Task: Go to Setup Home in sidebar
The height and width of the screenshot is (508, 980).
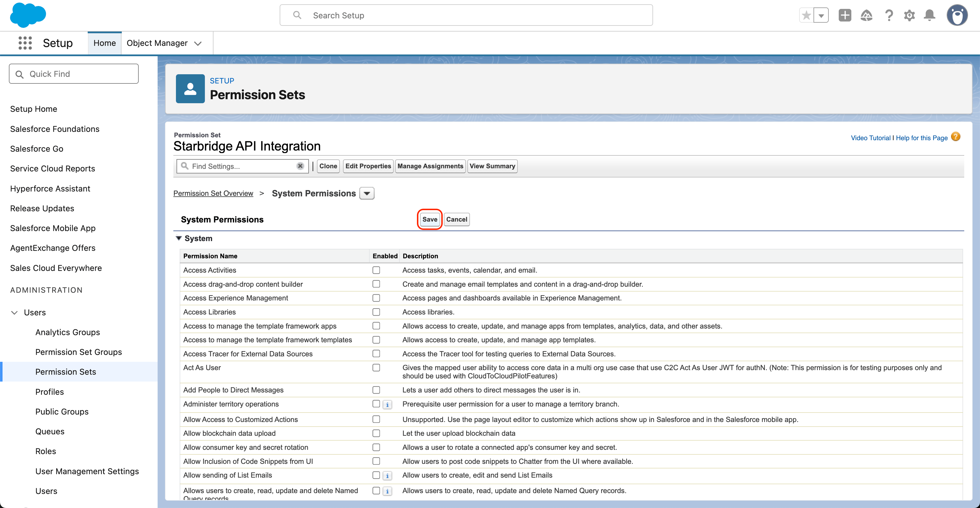Action: click(x=34, y=109)
